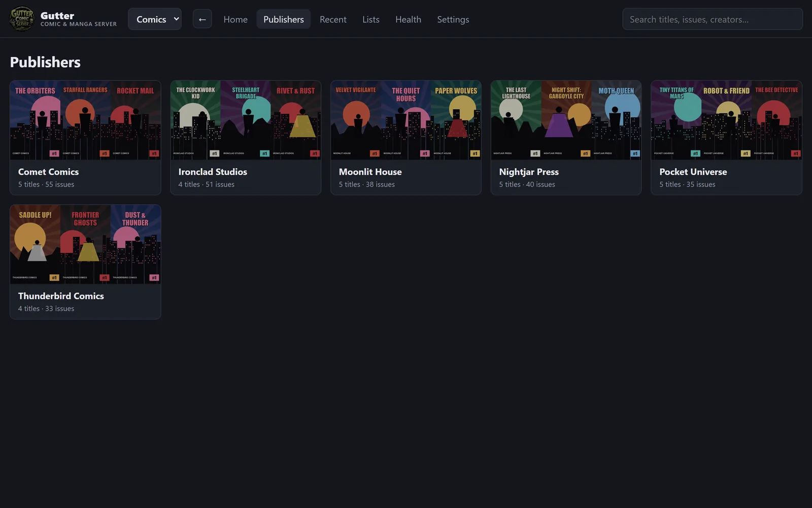812x508 pixels.
Task: Click the '5 titles · 38 issues' text
Action: click(x=367, y=184)
